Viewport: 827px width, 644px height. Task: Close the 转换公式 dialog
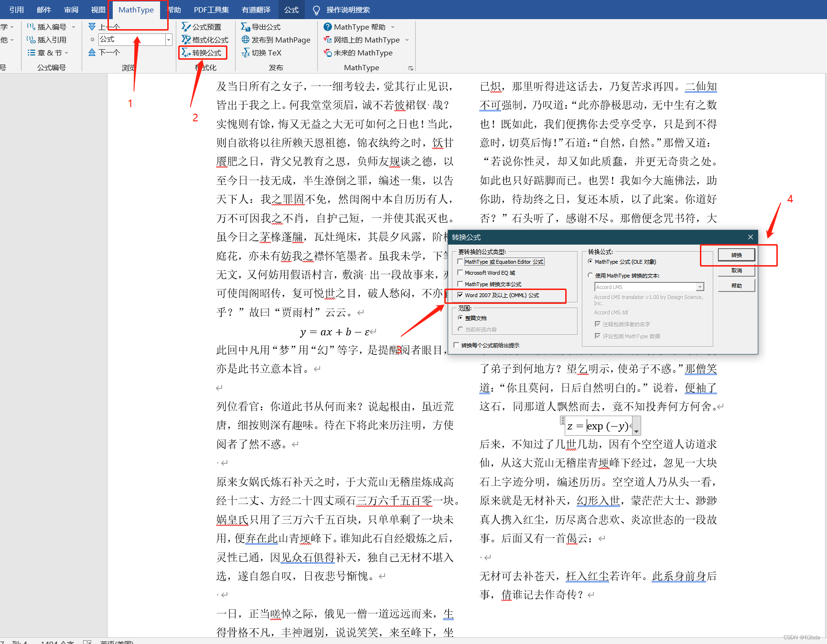click(751, 237)
